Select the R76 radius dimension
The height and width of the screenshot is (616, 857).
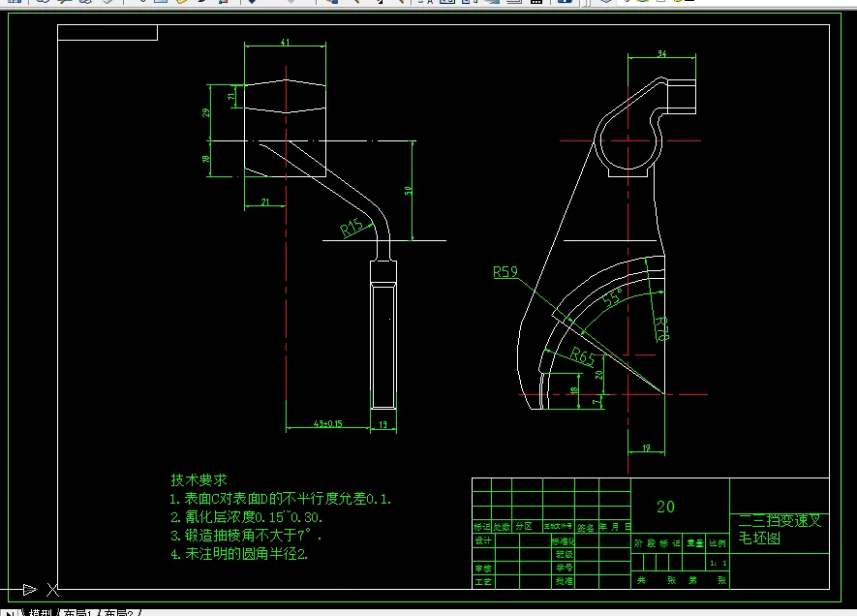pyautogui.click(x=662, y=328)
